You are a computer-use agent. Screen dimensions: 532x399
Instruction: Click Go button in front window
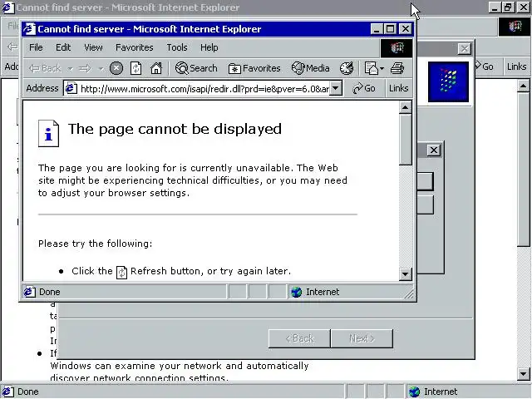(364, 89)
